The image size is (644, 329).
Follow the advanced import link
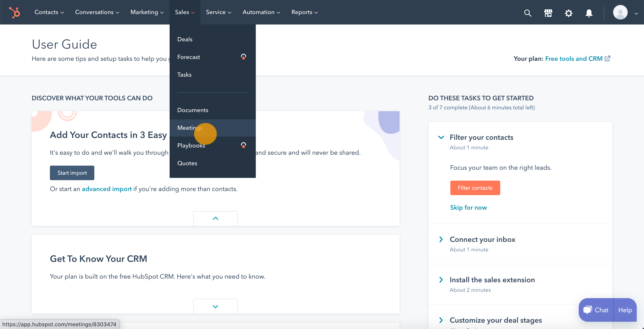pos(107,189)
